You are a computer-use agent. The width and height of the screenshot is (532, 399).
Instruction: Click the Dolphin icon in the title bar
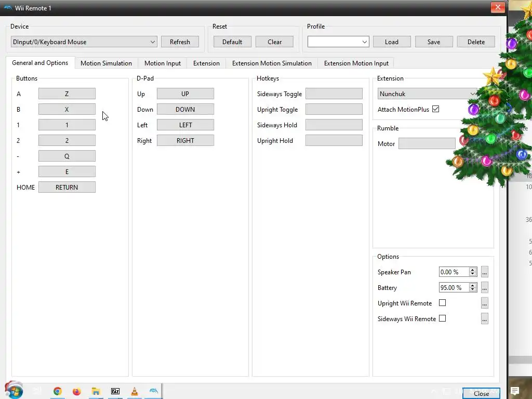8,8
